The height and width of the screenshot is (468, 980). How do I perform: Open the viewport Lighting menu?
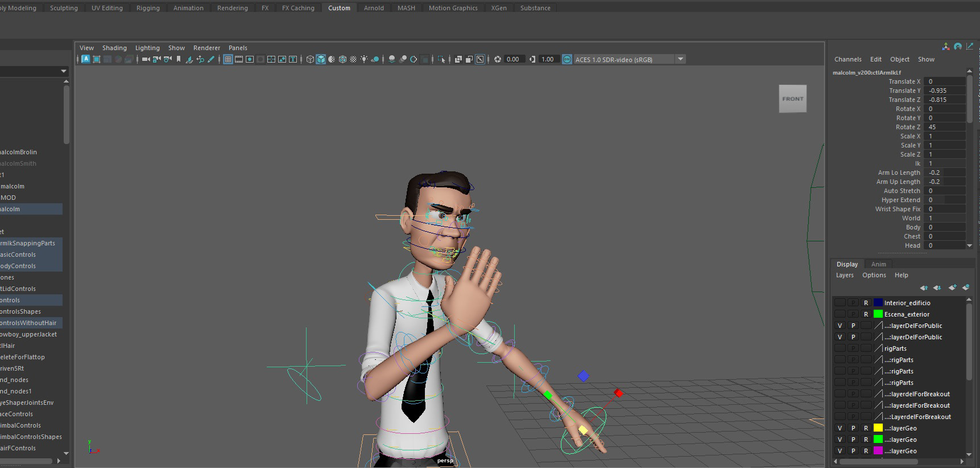pos(147,48)
